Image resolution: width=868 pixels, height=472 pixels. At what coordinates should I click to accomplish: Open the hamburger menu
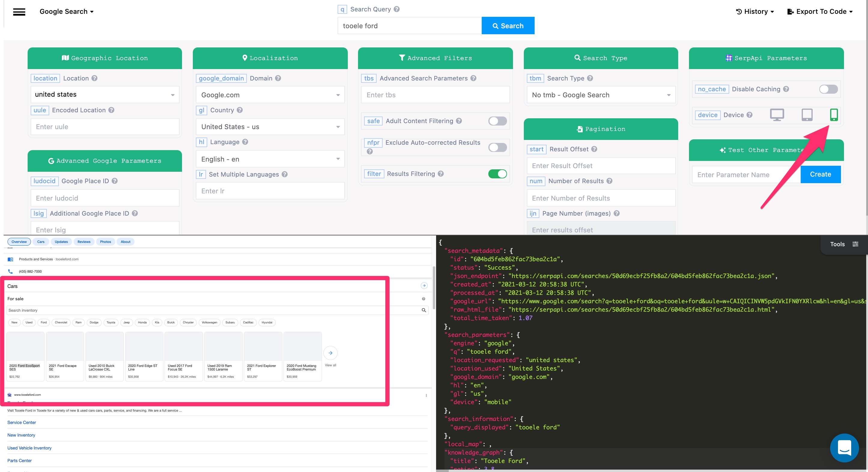tap(19, 12)
